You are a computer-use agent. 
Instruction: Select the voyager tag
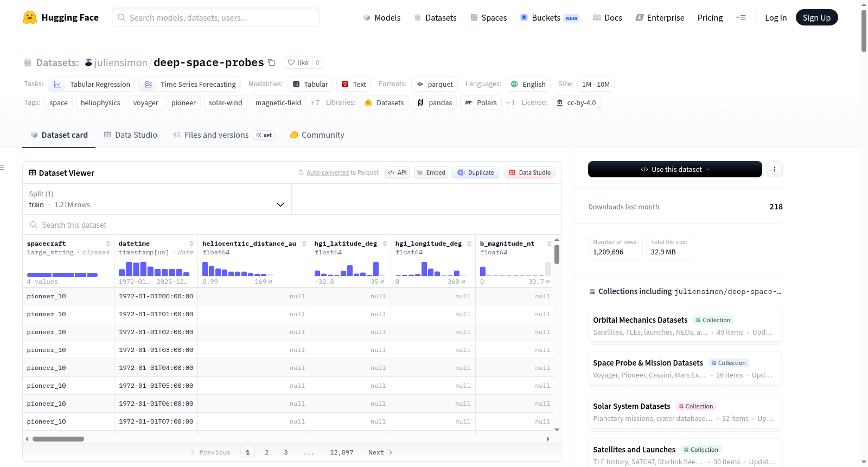click(x=146, y=103)
